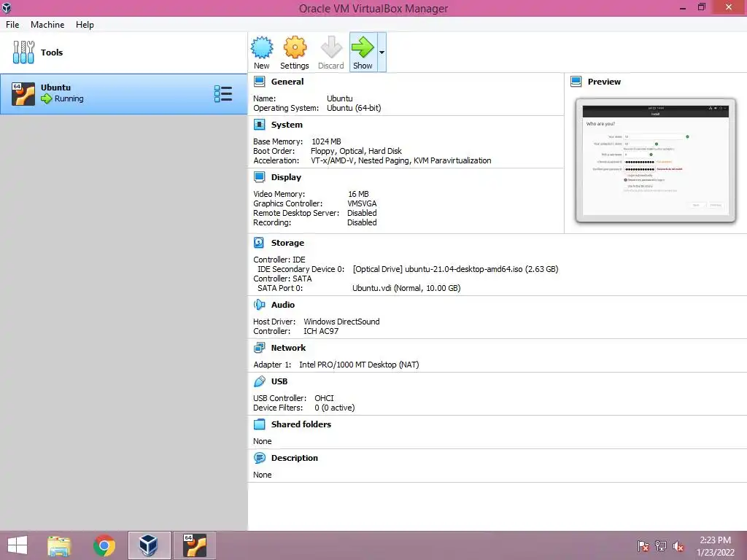Open the General section header link
Viewport: 747px width, 560px height.
(287, 82)
